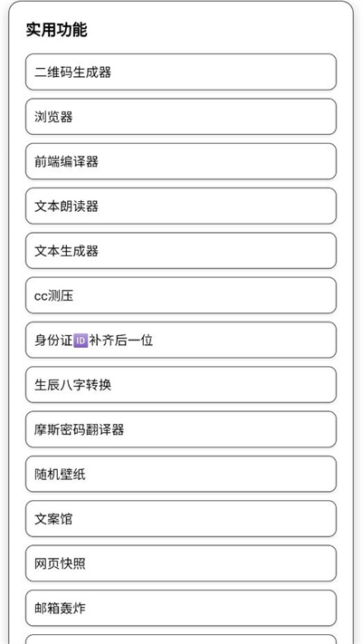Image resolution: width=362 pixels, height=644 pixels.
Task: Launch the Morse code translator entry
Action: (x=181, y=429)
